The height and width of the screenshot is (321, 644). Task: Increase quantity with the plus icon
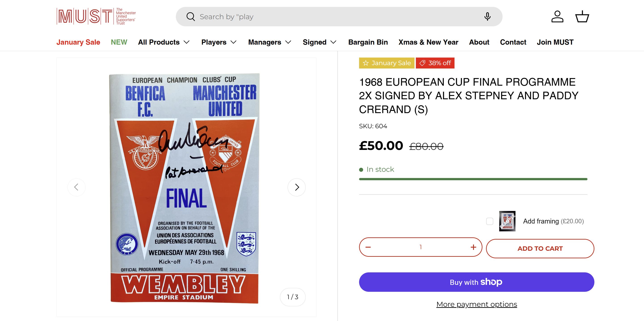click(473, 247)
